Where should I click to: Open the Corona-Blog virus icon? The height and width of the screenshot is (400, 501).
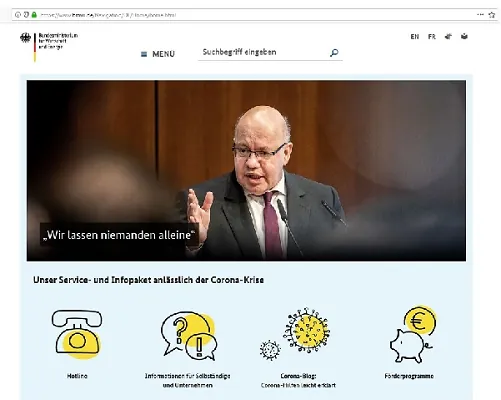(295, 334)
